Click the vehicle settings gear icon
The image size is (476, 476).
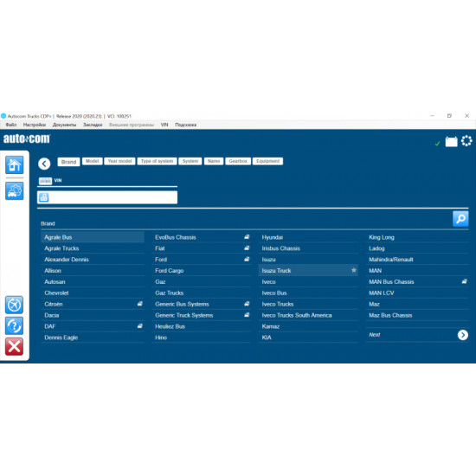pos(14,190)
